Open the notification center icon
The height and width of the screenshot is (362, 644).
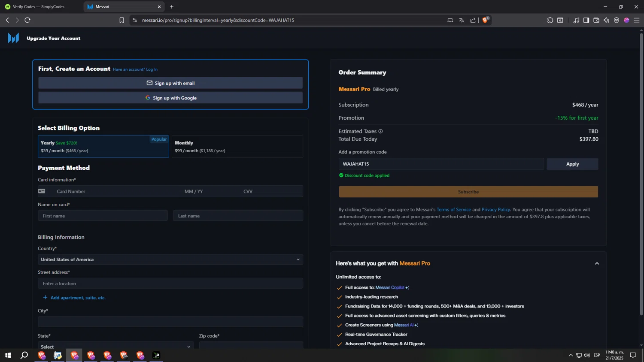(x=633, y=355)
